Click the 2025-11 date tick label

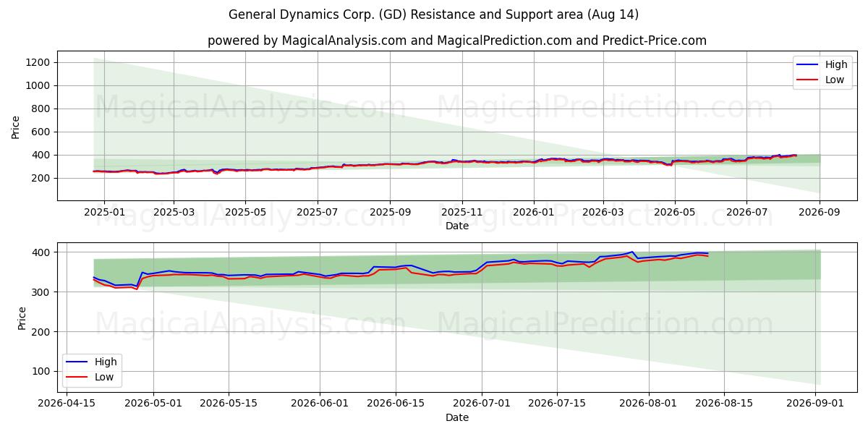pyautogui.click(x=462, y=213)
